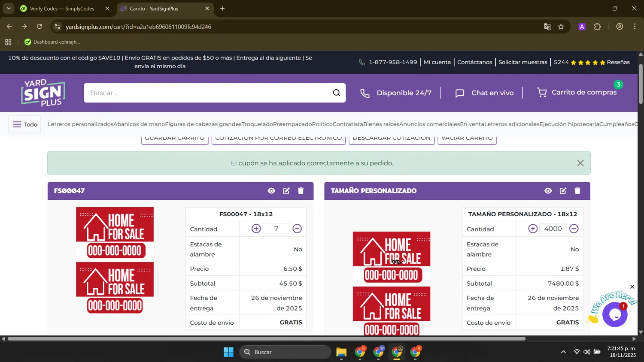
Task: Delete the Tamaño Personalizado item with trash icon
Action: pyautogui.click(x=577, y=191)
